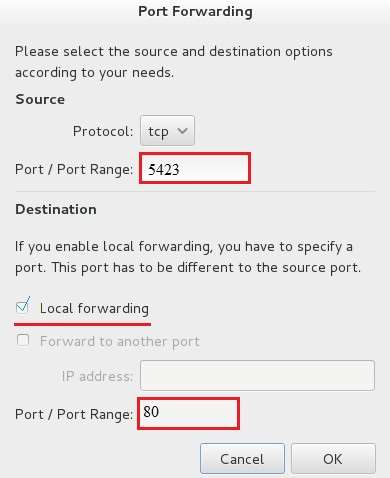Click the IP address label

97,376
